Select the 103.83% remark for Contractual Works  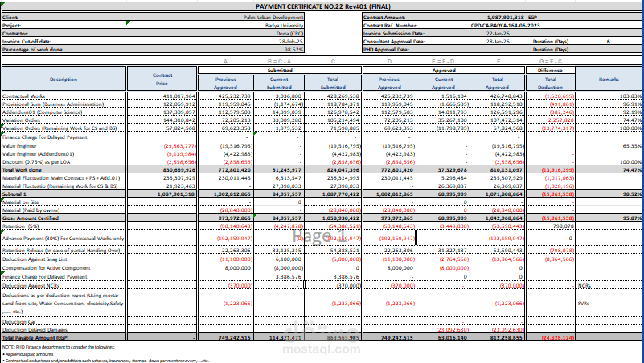click(631, 96)
